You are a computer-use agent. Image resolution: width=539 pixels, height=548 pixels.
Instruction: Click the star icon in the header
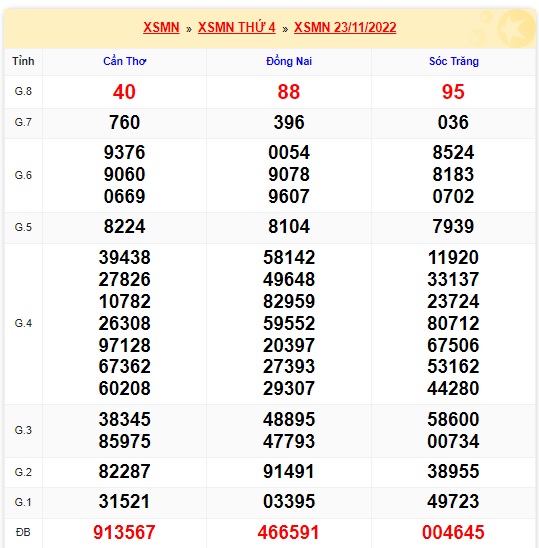(x=516, y=29)
